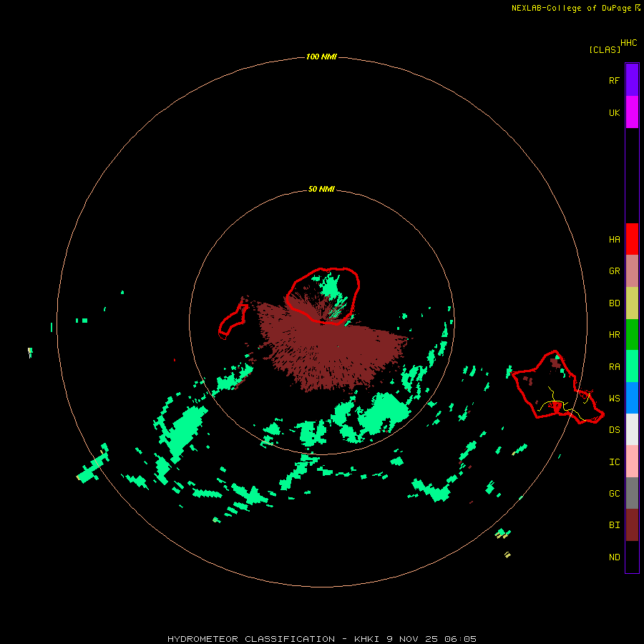Click the HA legend label

point(614,240)
